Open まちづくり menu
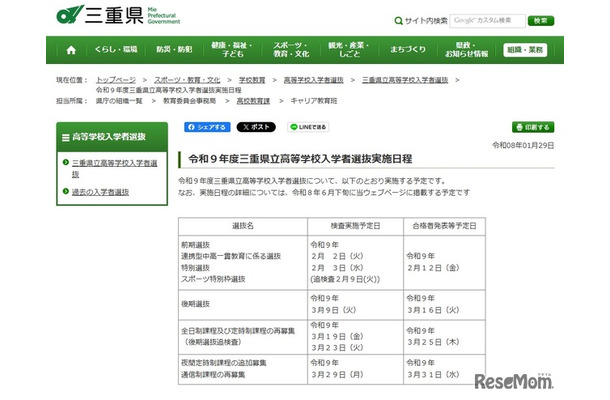Screen dimensions: 610x400 pyautogui.click(x=408, y=49)
